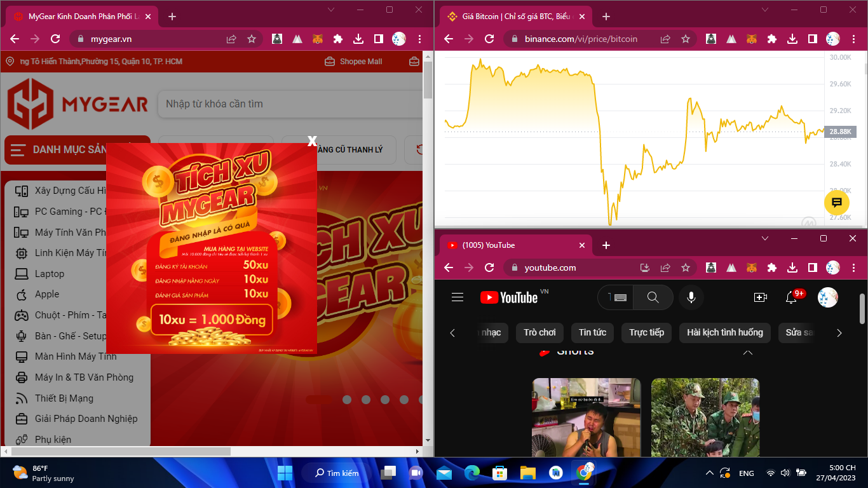Close the YouTube tab
Image resolution: width=868 pixels, height=488 pixels.
click(x=582, y=245)
